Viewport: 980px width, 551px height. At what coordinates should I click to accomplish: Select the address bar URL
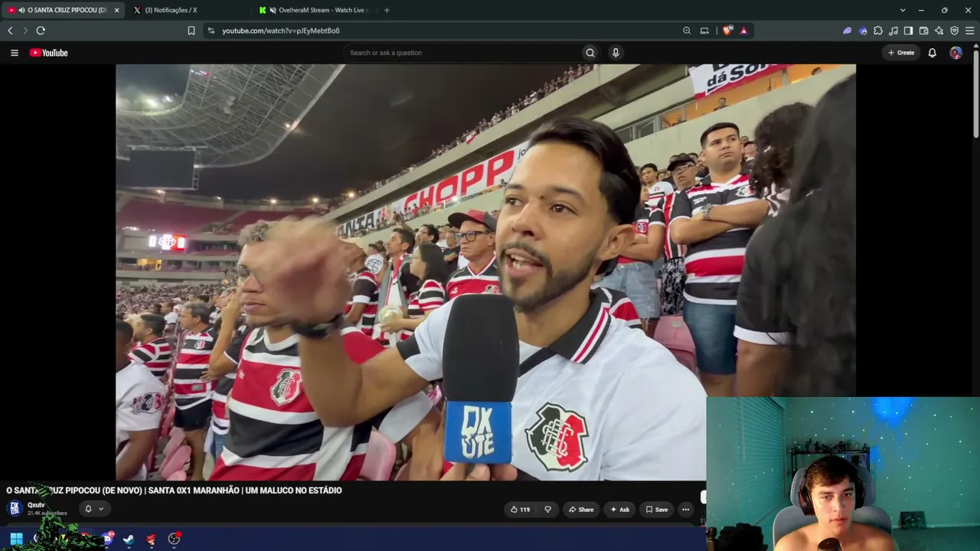281,31
